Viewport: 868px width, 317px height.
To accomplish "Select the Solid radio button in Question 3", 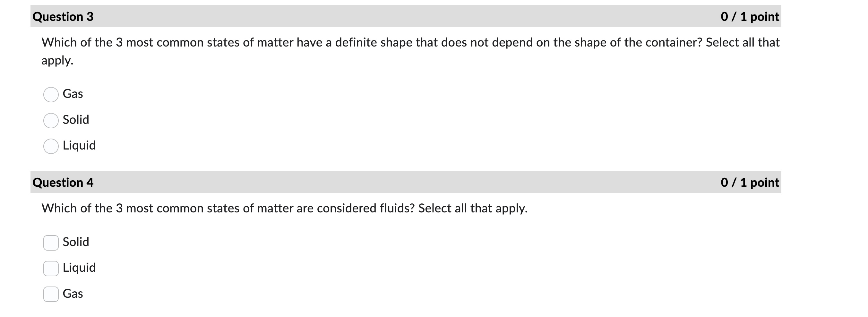I will pyautogui.click(x=51, y=120).
